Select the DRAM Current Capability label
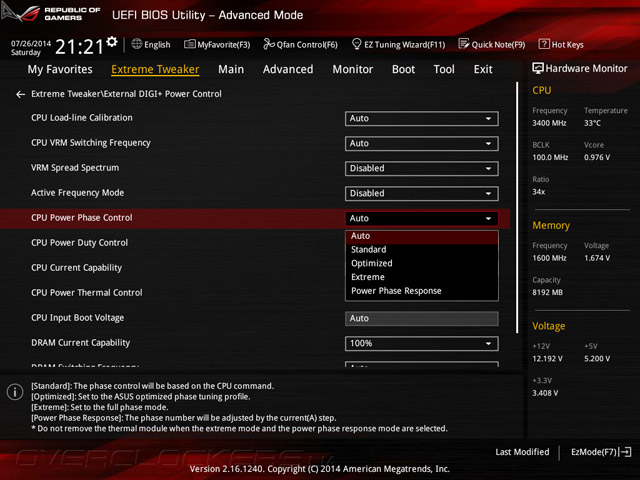 coord(80,343)
